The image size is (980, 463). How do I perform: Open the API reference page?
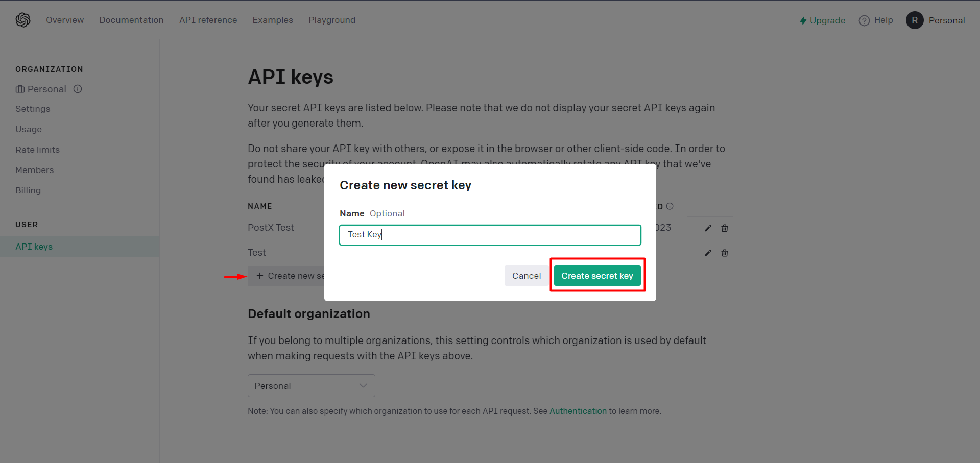208,20
